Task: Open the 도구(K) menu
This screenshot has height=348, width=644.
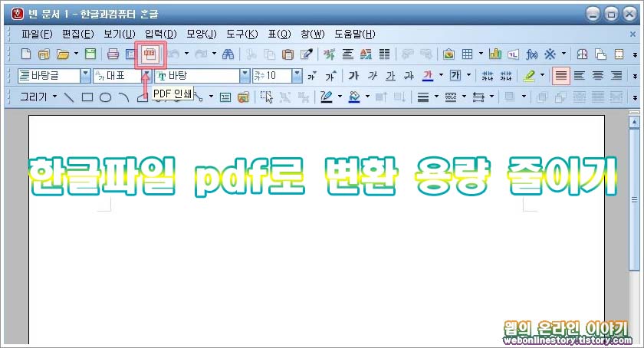Action: click(242, 34)
